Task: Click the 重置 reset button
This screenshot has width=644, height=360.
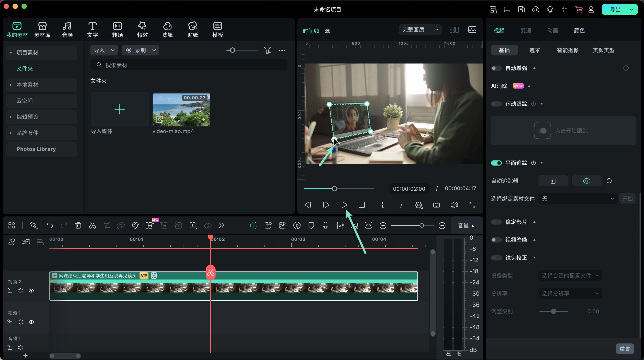Action: pyautogui.click(x=625, y=349)
